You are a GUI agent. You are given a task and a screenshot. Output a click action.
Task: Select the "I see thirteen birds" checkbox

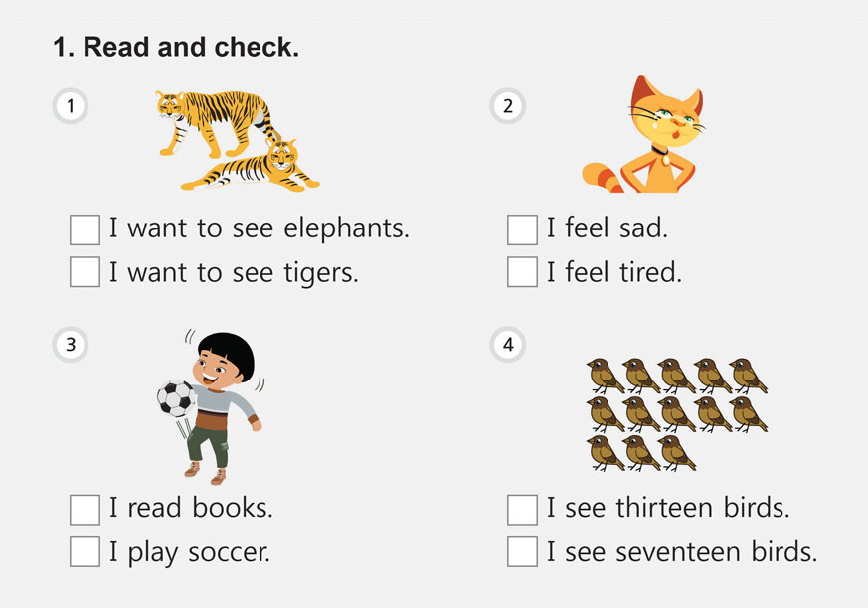point(523,510)
